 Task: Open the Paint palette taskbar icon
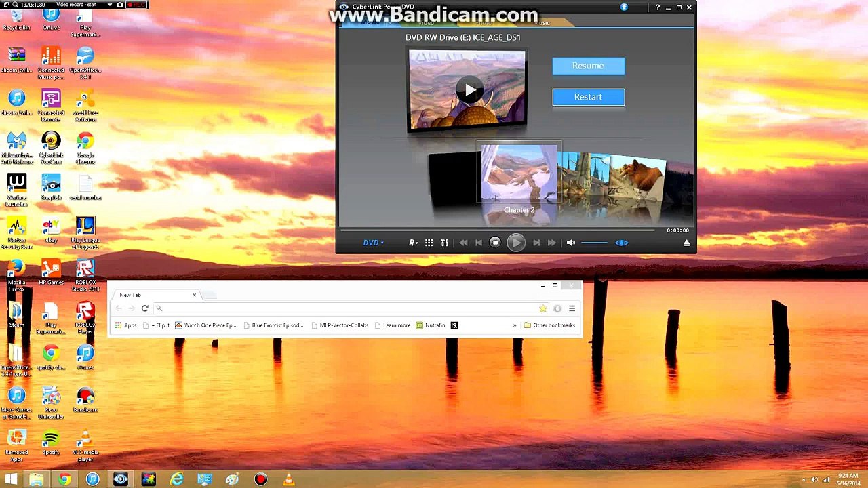pos(232,479)
